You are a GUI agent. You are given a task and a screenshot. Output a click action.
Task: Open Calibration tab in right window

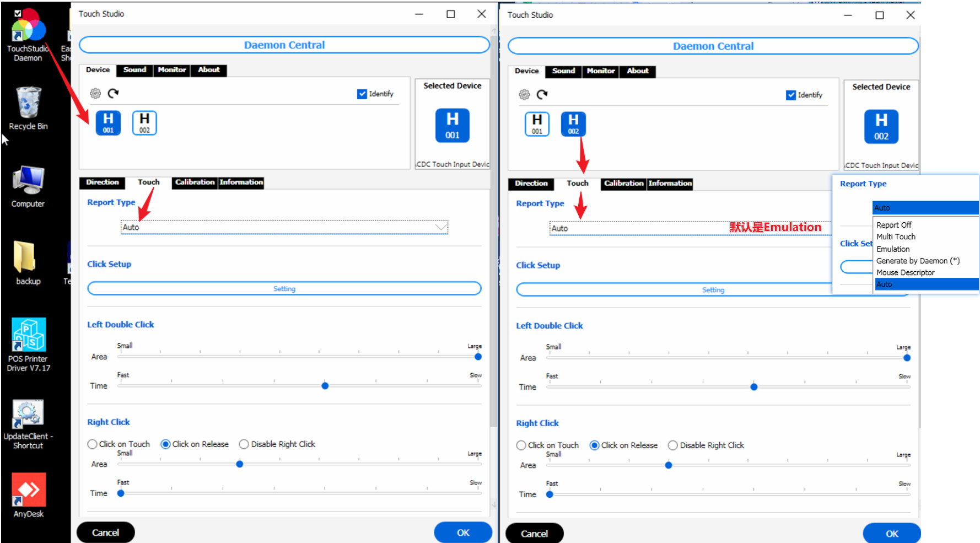click(x=623, y=184)
